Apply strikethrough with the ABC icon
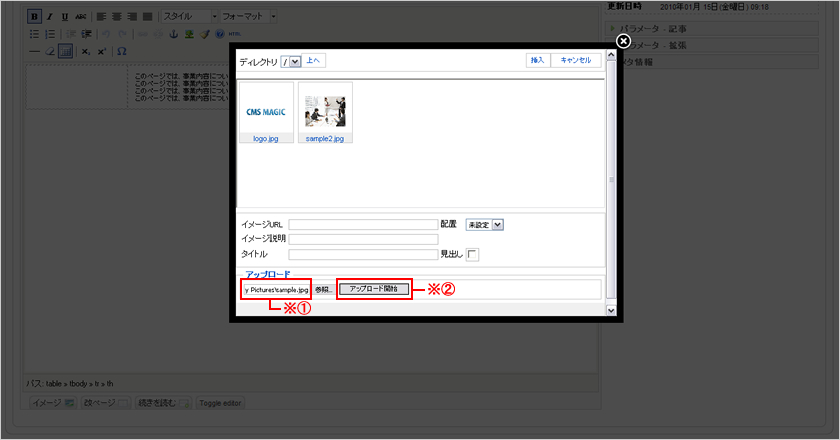 click(80, 17)
